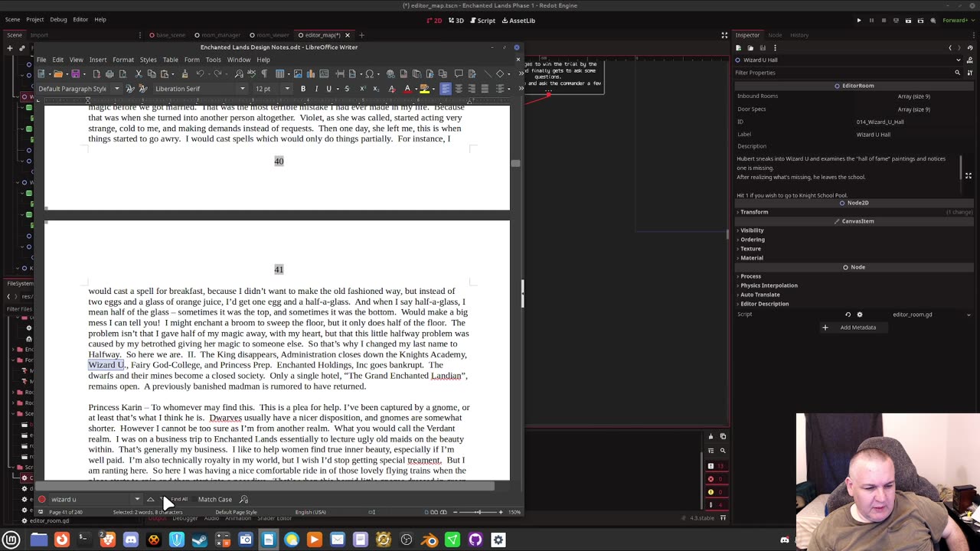Clone formatting with the paintbrush icon
Screen dimensions: 980x551
coord(185,73)
